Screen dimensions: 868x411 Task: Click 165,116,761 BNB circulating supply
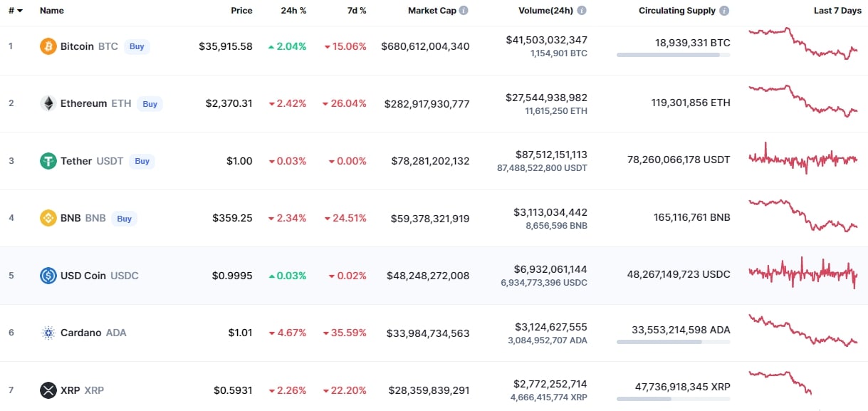tap(691, 217)
